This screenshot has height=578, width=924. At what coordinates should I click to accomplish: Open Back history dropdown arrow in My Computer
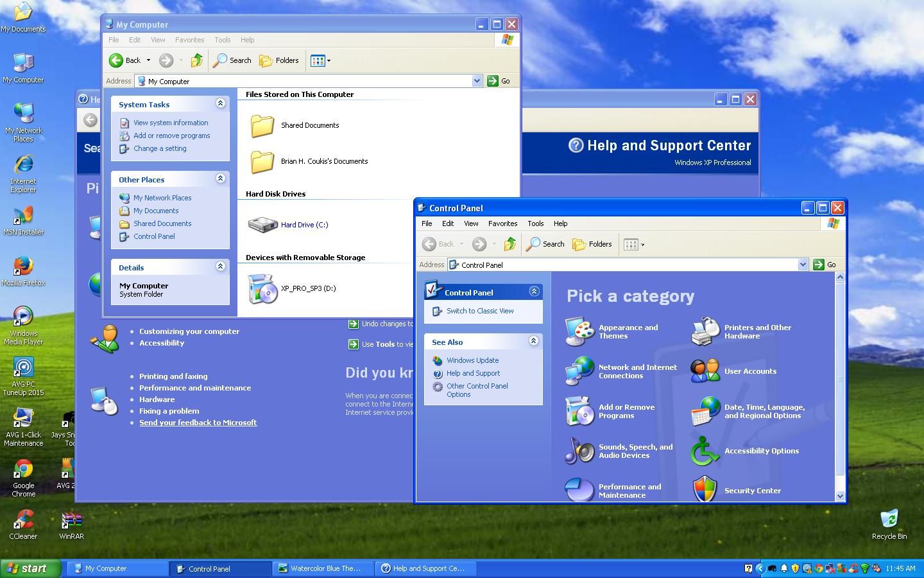(x=148, y=60)
